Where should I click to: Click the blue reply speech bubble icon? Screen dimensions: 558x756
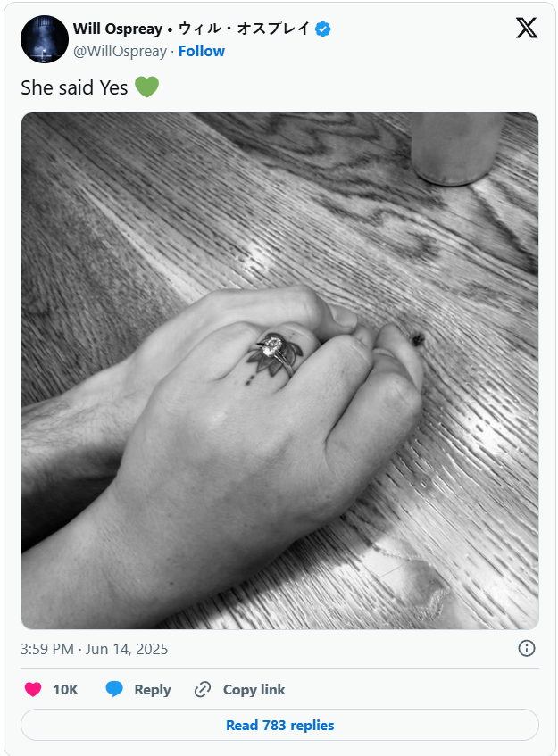[x=114, y=689]
